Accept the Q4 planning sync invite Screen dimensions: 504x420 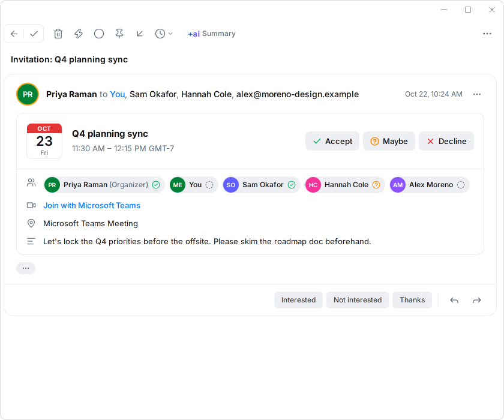click(x=332, y=141)
